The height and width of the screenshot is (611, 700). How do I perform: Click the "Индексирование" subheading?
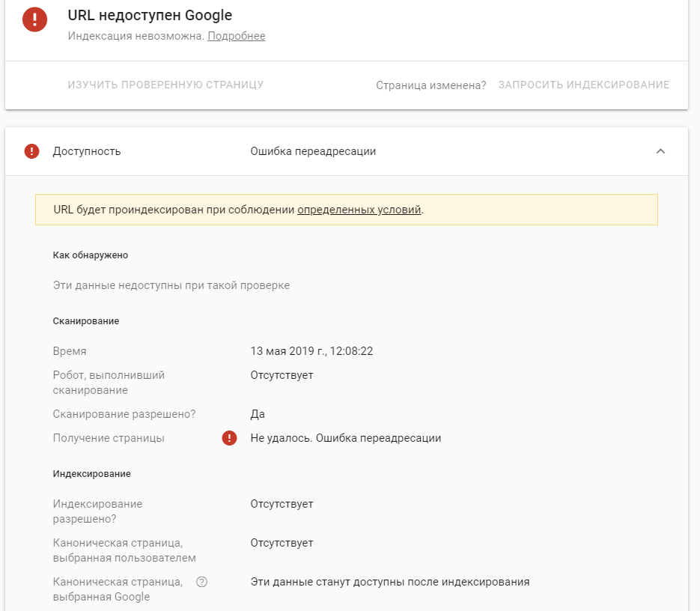click(92, 473)
